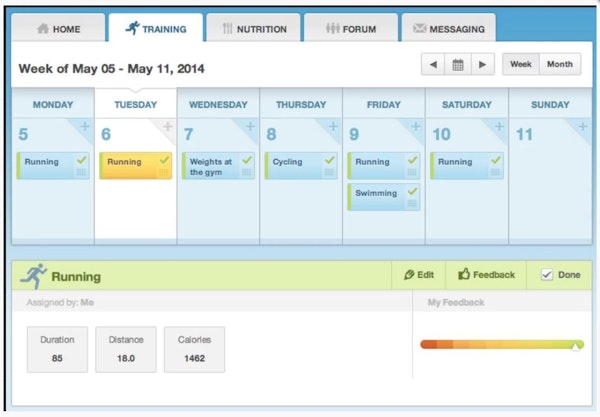Viewport: 600px width, 417px height.
Task: Toggle checkmark on Weights at the gym
Action: click(x=246, y=160)
